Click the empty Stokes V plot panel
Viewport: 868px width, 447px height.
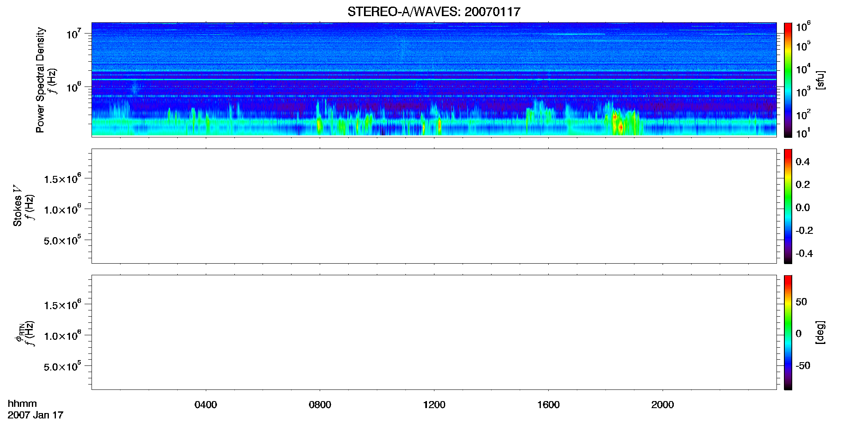434,206
